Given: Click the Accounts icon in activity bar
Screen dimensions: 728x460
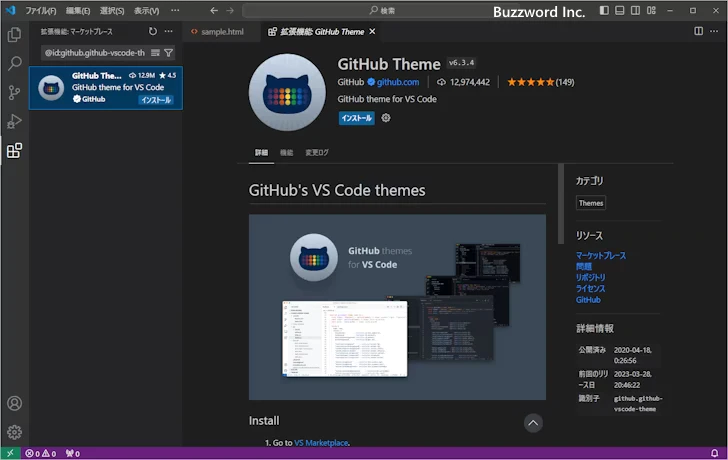Looking at the screenshot, I should click(x=14, y=404).
